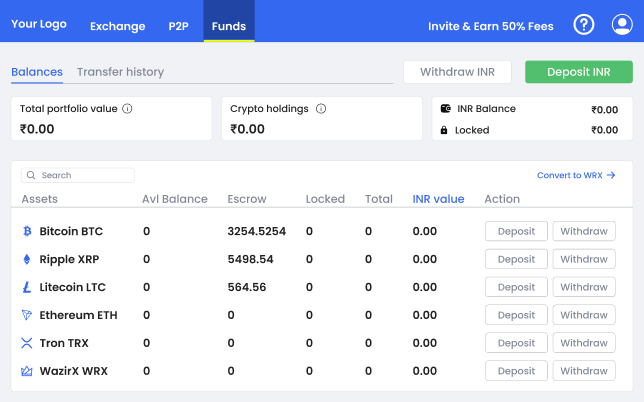
Task: Select the Ethereum ETH asset name
Action: tap(78, 315)
